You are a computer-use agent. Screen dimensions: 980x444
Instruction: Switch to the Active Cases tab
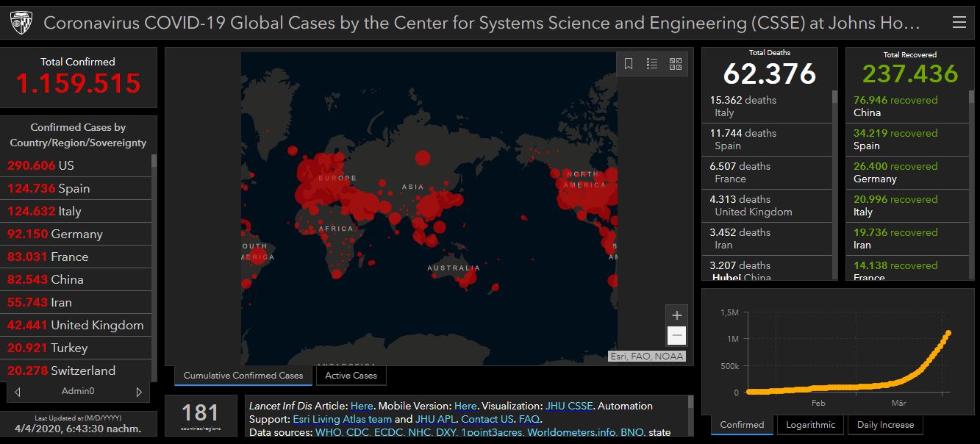coord(351,376)
